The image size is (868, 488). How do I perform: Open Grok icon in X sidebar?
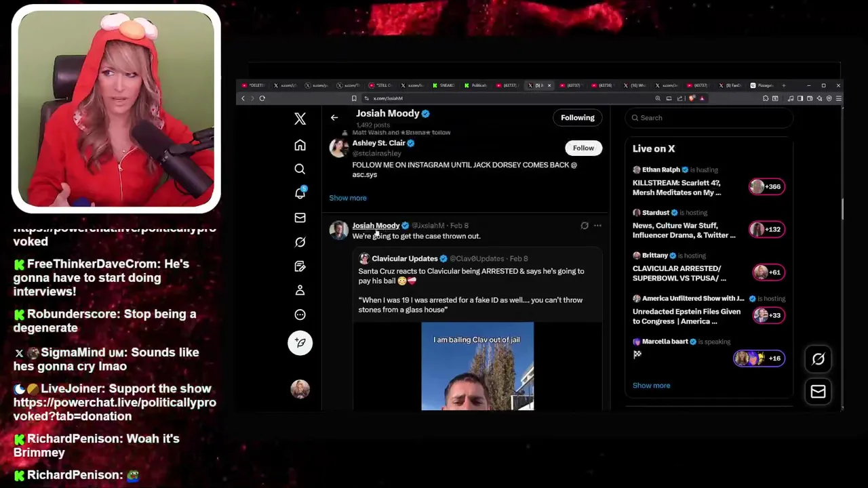tap(300, 242)
